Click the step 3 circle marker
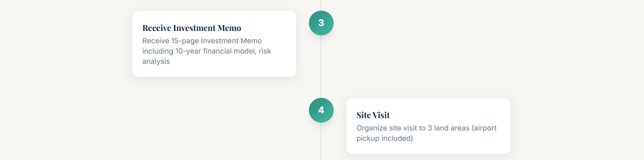Viewport: 644px width, 160px height. [x=321, y=23]
